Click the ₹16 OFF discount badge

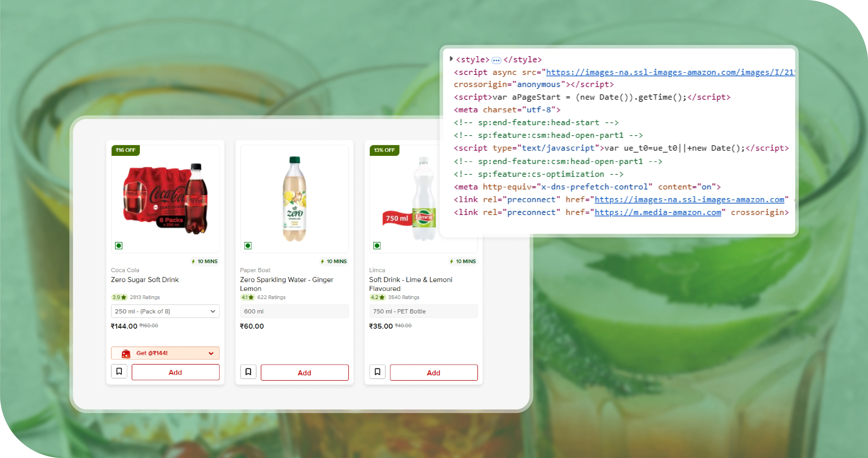click(126, 150)
